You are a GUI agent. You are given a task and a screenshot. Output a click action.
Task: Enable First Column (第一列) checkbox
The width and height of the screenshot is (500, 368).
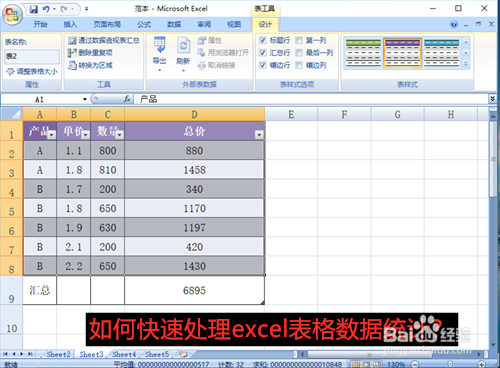coord(299,40)
